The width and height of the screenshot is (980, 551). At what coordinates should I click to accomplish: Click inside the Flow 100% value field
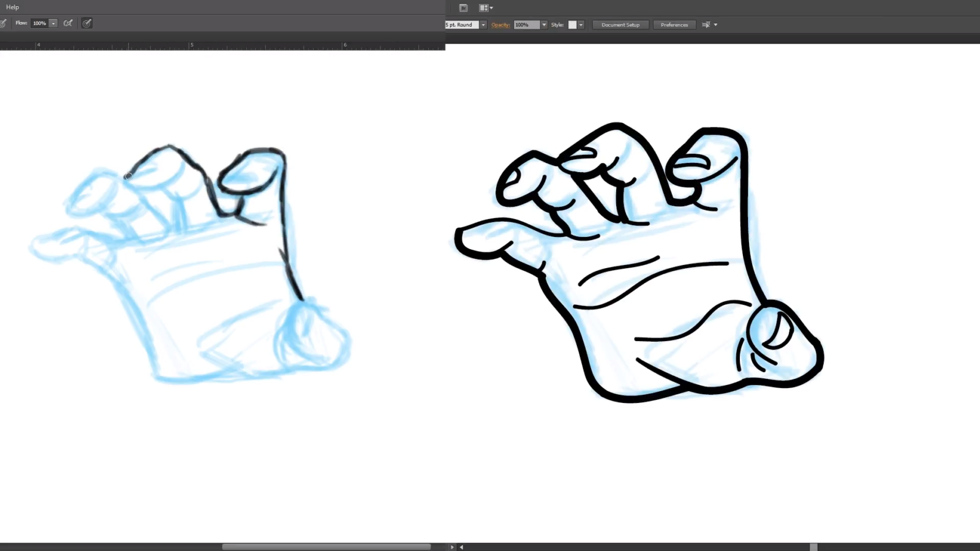click(38, 23)
